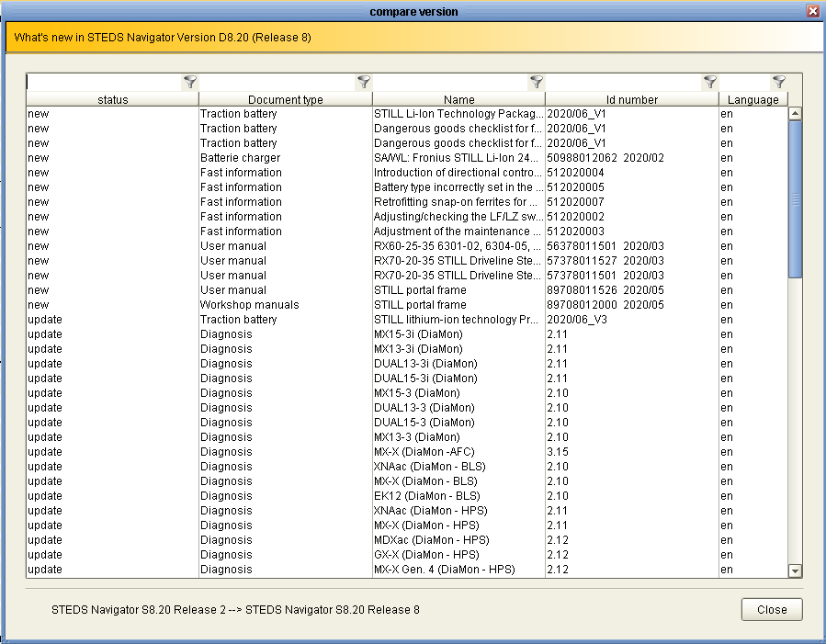Image resolution: width=826 pixels, height=644 pixels.
Task: Click the Document type column filter funnel
Action: point(364,82)
